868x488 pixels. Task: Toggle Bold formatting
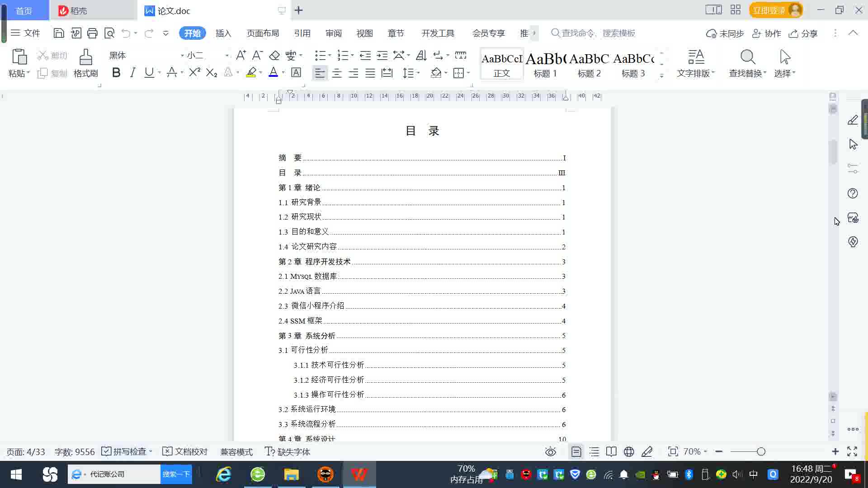click(x=116, y=72)
